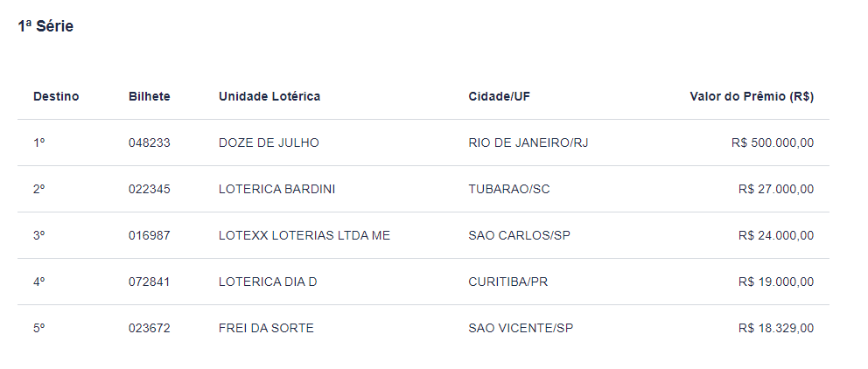Click the Cidade/UF column header
Viewport: 868px width, 369px height.
click(500, 96)
